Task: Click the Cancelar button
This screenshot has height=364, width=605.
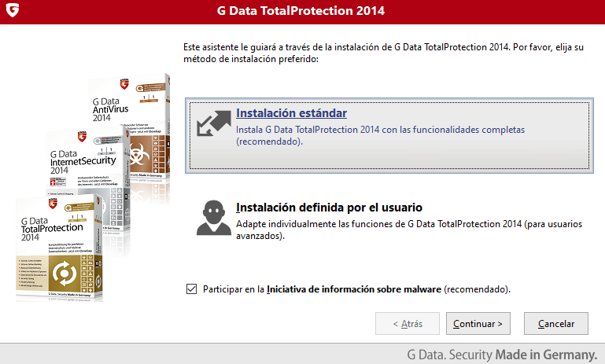Action: click(x=556, y=324)
